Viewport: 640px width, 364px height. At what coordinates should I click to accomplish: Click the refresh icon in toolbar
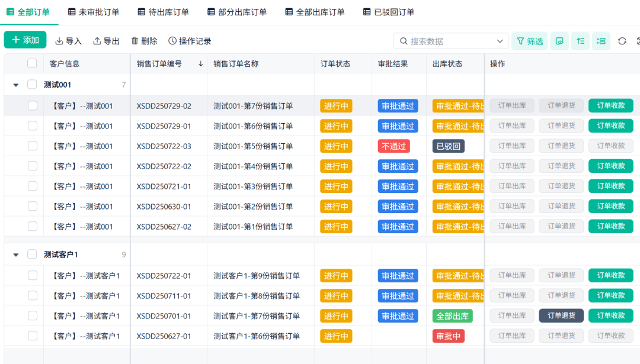(622, 41)
